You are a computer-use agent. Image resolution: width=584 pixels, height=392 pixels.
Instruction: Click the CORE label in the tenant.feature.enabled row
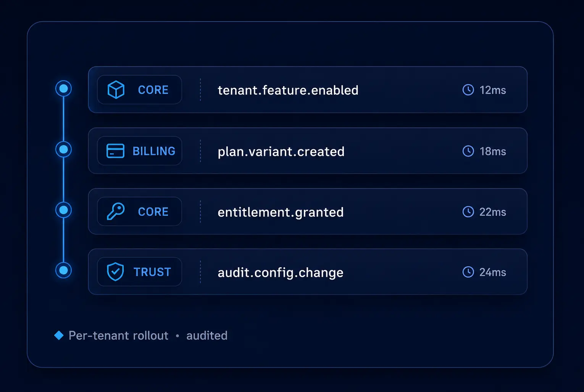pyautogui.click(x=153, y=90)
